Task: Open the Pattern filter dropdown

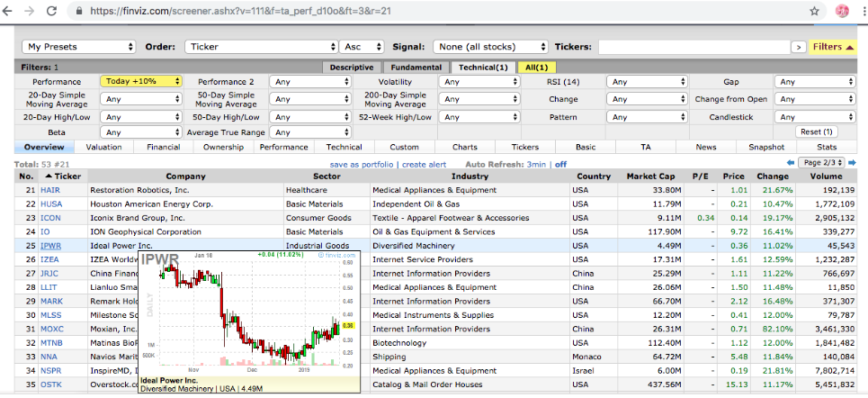Action: [647, 117]
